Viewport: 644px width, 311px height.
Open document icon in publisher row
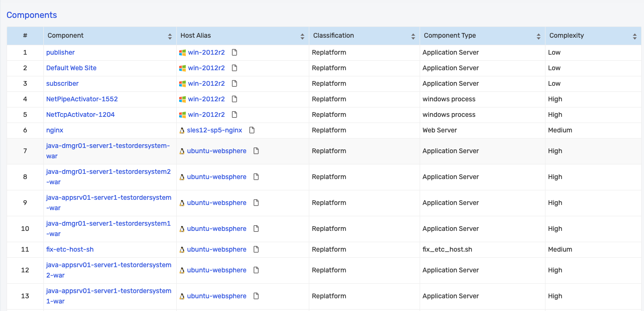point(234,52)
